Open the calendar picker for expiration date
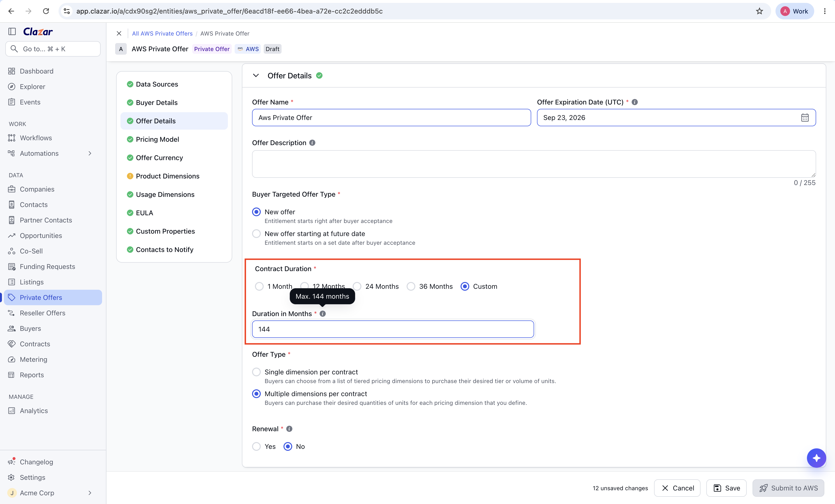 pyautogui.click(x=805, y=118)
